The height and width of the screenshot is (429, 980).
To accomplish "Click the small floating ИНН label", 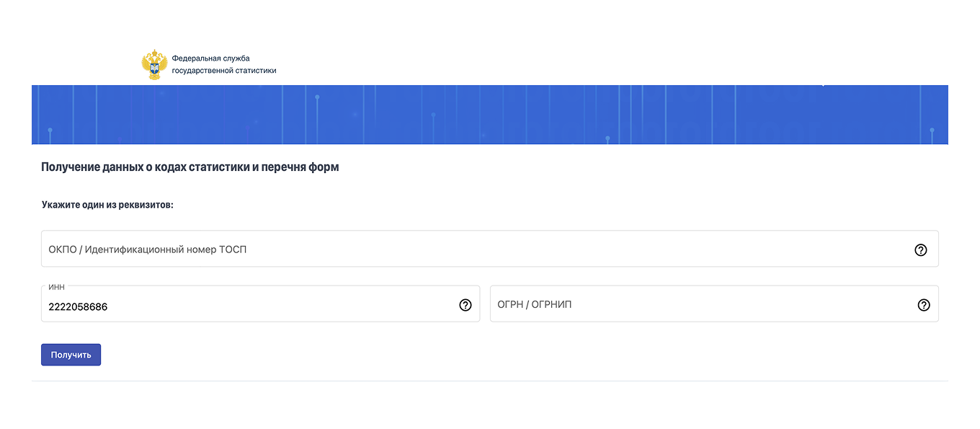I will (56, 287).
